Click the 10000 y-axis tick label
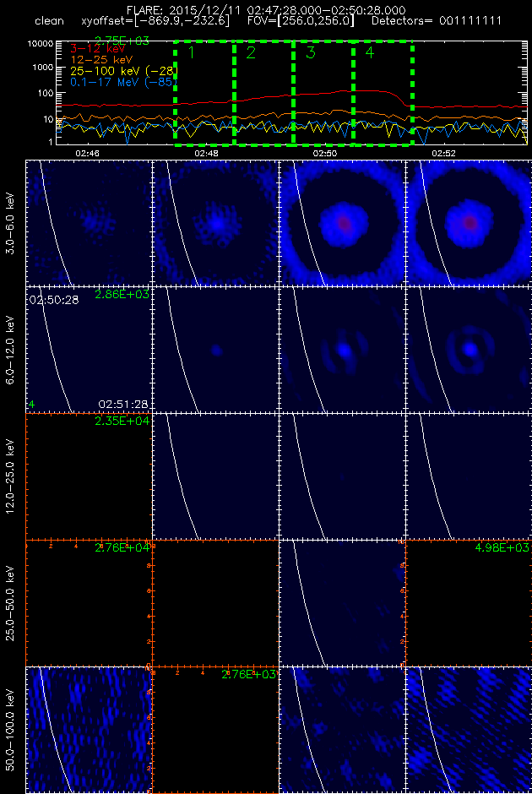 (x=41, y=44)
